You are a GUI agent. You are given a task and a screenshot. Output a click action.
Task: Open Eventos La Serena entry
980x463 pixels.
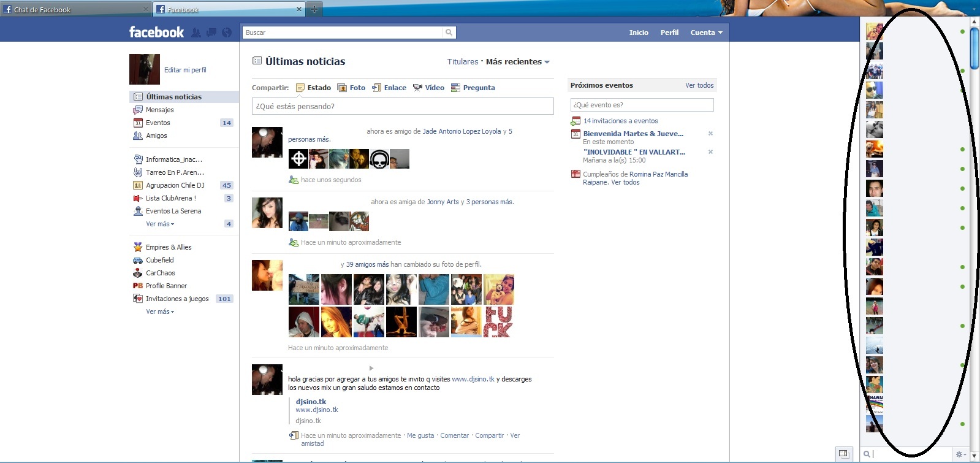(173, 211)
